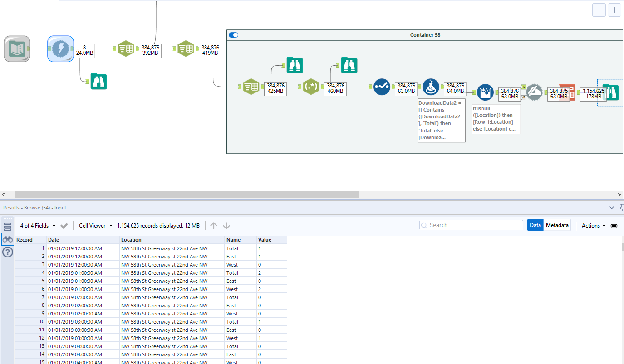
Task: Collapse the Results panel with chevron
Action: click(x=611, y=208)
